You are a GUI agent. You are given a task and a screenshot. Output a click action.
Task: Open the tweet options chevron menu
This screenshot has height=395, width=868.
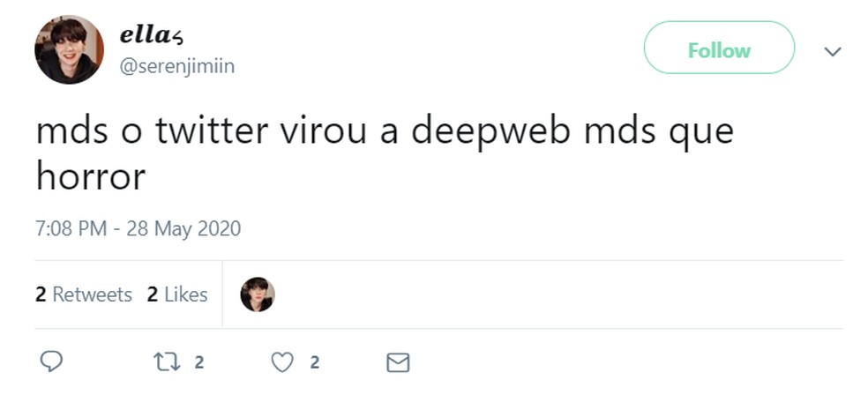click(x=831, y=51)
